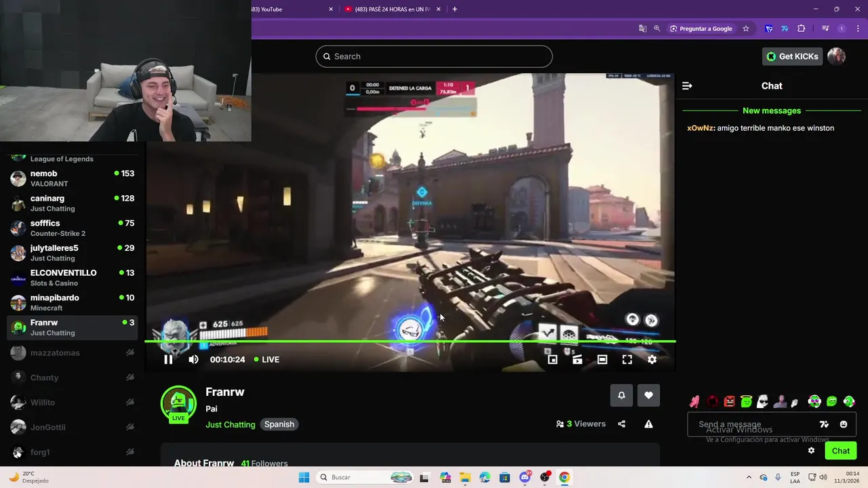Click the green Chat send button

841,451
